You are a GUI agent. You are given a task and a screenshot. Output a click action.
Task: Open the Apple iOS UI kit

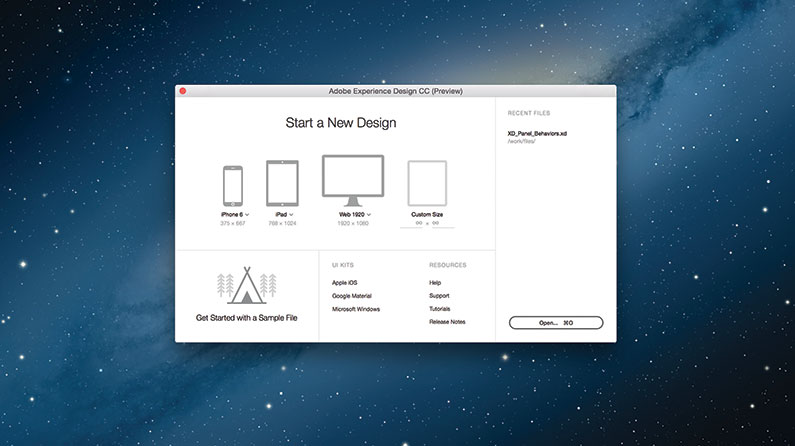pos(345,283)
